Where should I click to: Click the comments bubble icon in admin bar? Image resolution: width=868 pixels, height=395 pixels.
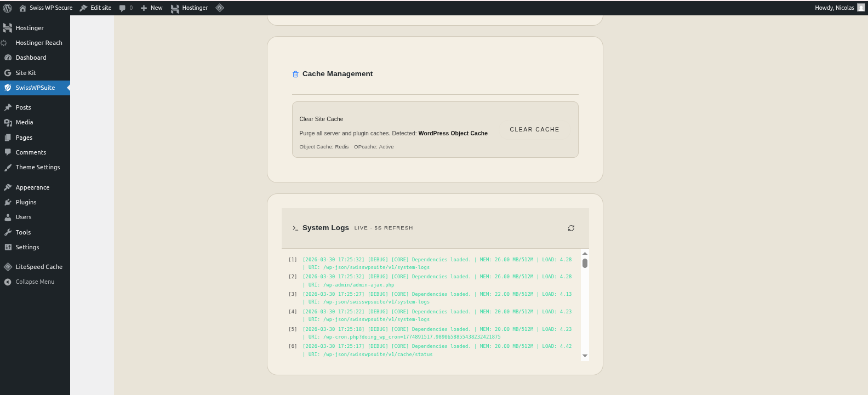coord(123,8)
